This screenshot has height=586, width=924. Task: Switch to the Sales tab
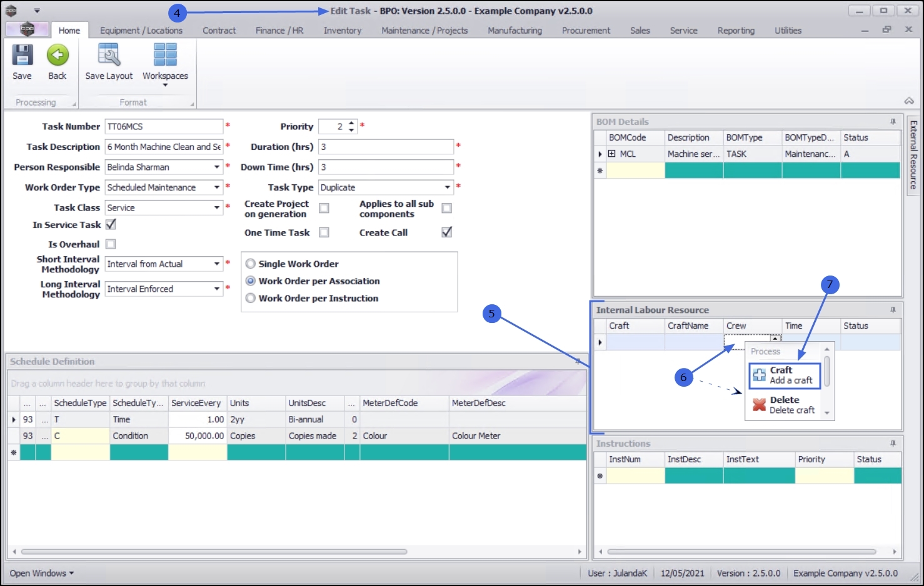(640, 30)
